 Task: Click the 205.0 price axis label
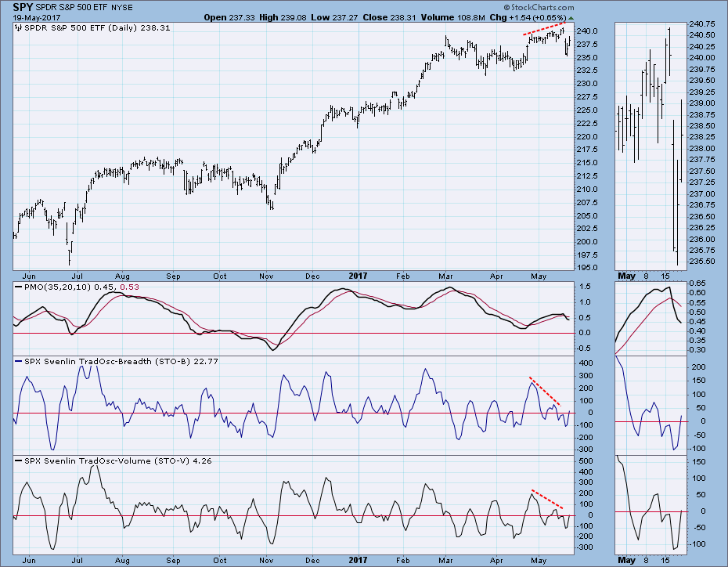tap(586, 215)
